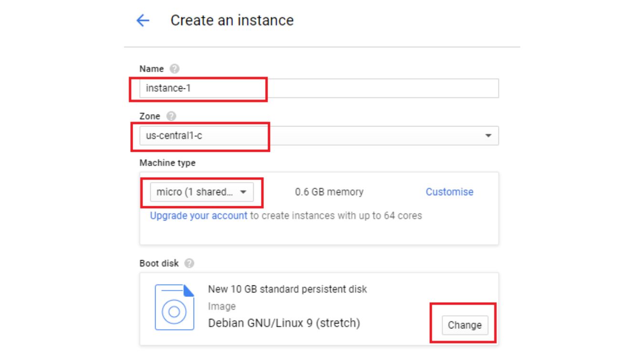
Task: Go back with the left arrow icon
Action: tap(143, 21)
